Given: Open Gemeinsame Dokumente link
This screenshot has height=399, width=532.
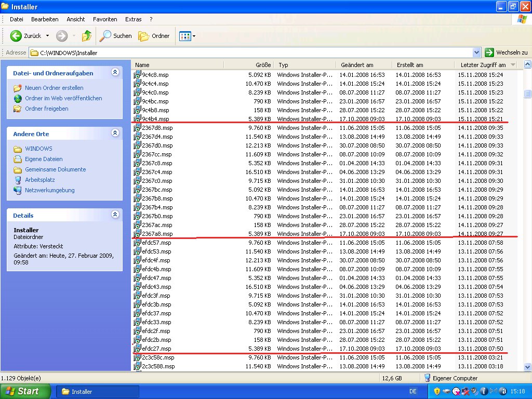Looking at the screenshot, I should (x=55, y=170).
